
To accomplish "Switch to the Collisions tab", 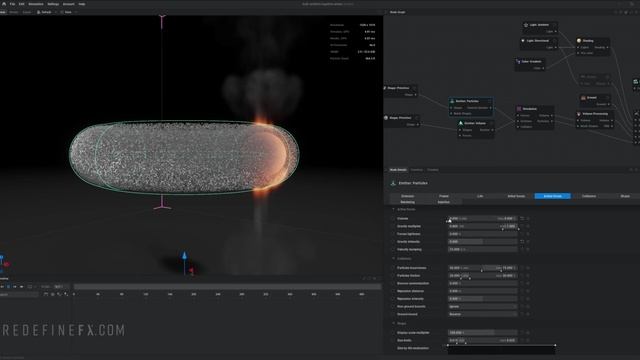I will pos(589,196).
